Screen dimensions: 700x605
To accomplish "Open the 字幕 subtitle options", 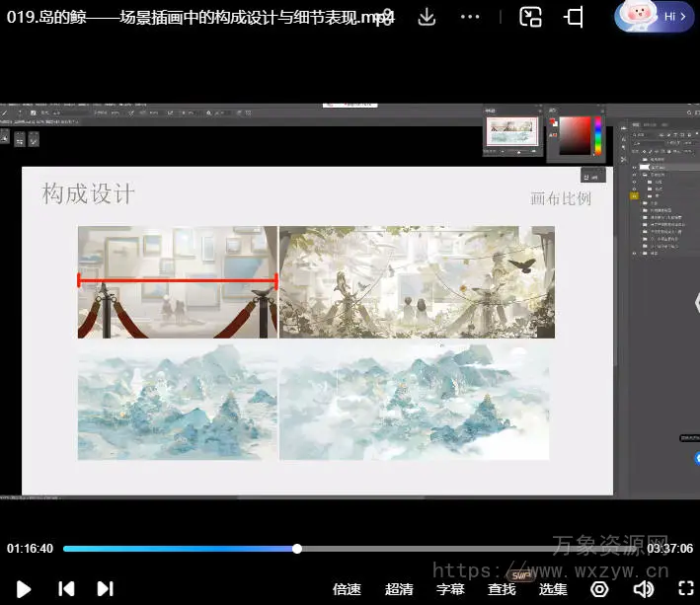I will [450, 589].
